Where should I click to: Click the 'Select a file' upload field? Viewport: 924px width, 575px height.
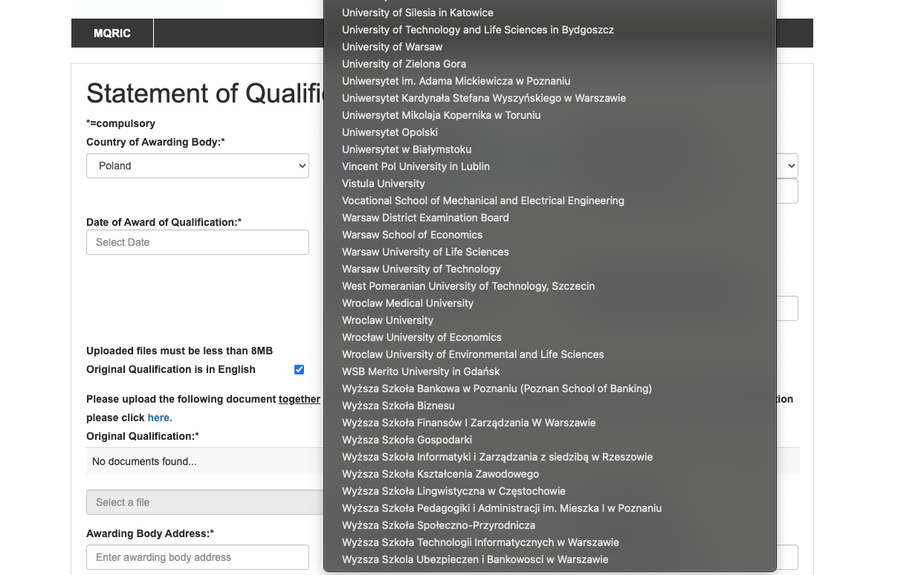(x=204, y=502)
